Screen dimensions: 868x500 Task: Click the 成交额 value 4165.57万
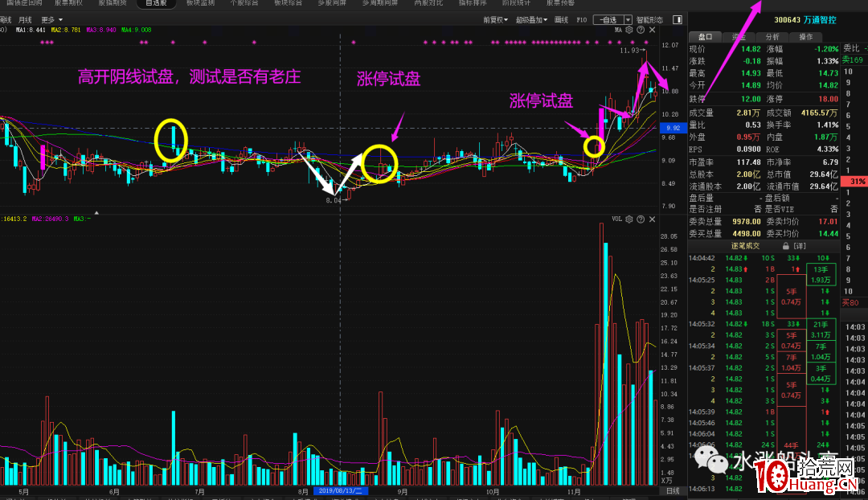point(819,113)
